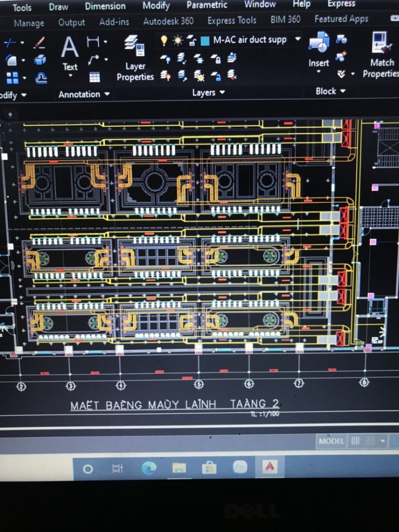Click Thaw All Layers icon
Viewport: 399px width, 532px height.
(199, 75)
